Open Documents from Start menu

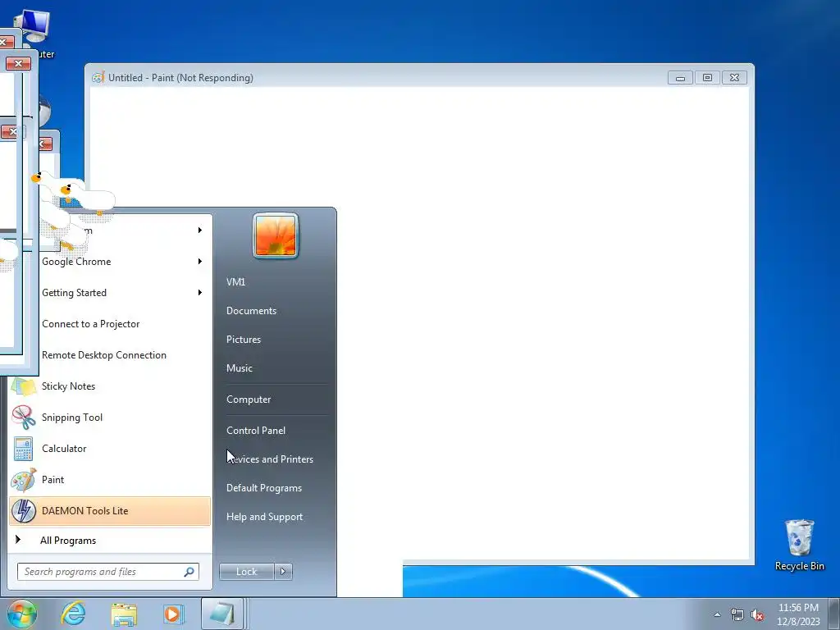coord(251,311)
